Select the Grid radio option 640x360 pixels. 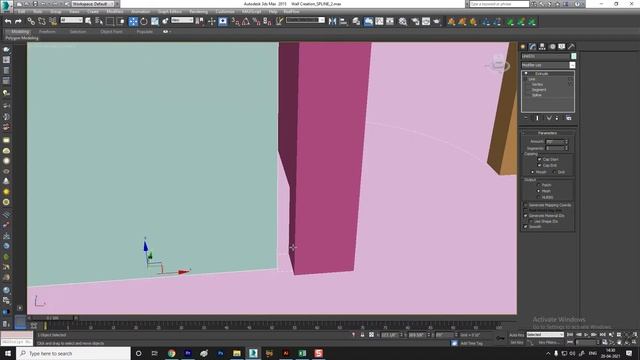coord(554,172)
